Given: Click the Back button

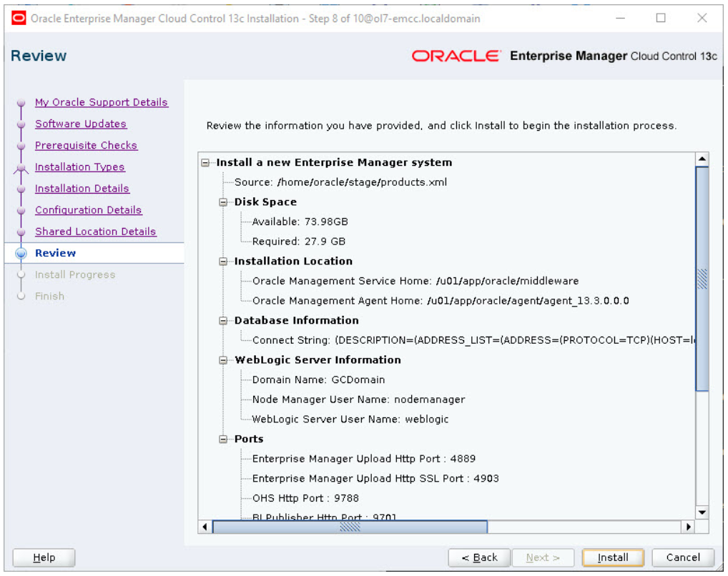Looking at the screenshot, I should point(479,557).
